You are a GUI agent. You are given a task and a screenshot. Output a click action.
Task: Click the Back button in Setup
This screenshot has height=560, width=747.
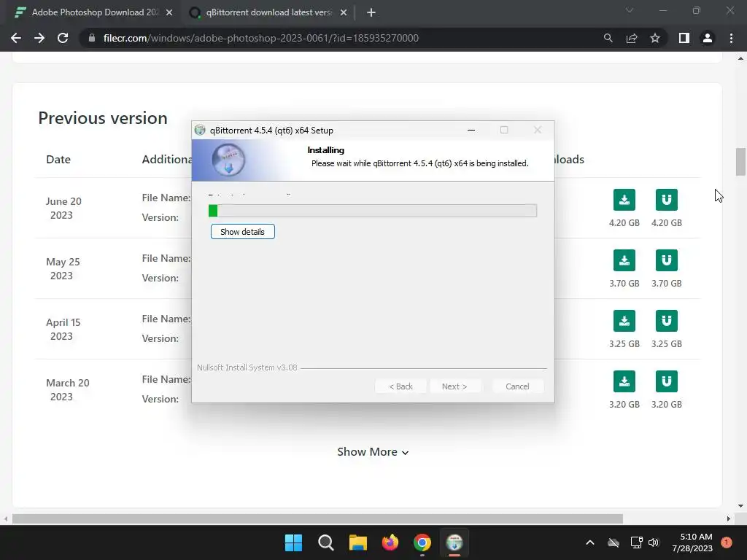[x=400, y=386]
